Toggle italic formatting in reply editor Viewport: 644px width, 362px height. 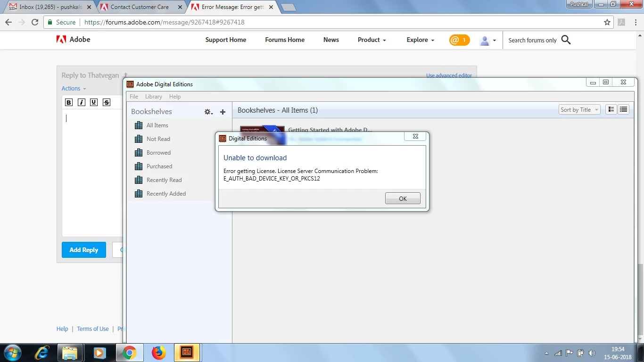(x=82, y=102)
